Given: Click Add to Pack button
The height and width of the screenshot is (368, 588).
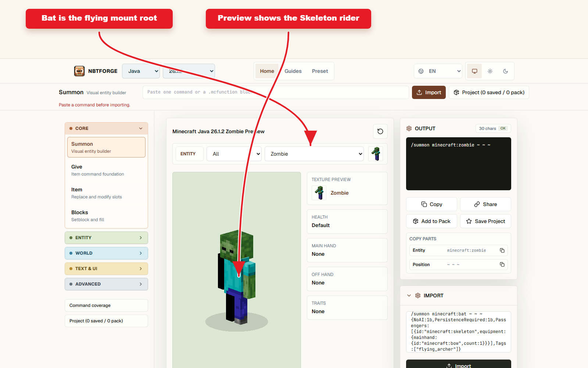Looking at the screenshot, I should [x=431, y=221].
